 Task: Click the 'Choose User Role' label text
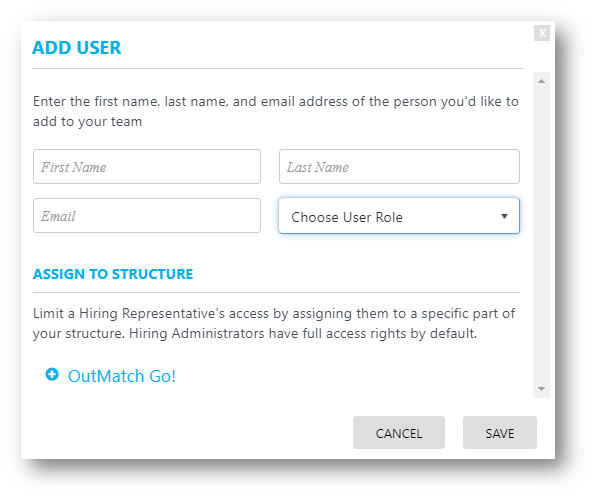pos(346,217)
